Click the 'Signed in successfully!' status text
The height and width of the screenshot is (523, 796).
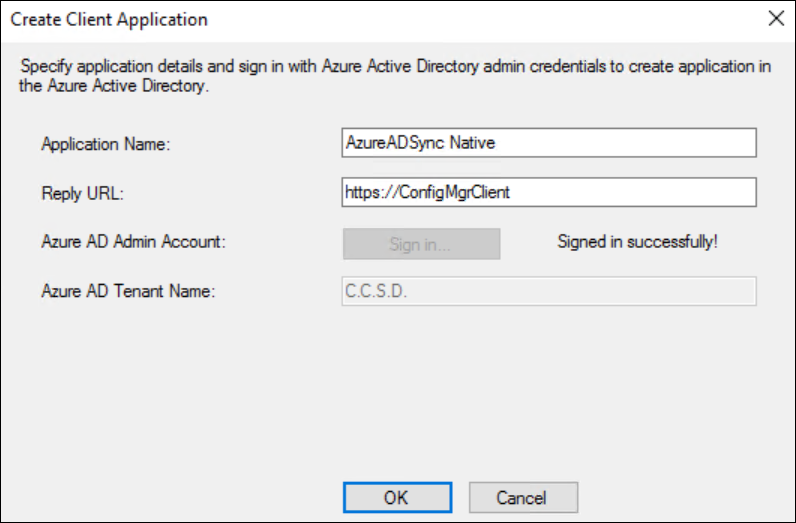pos(637,242)
